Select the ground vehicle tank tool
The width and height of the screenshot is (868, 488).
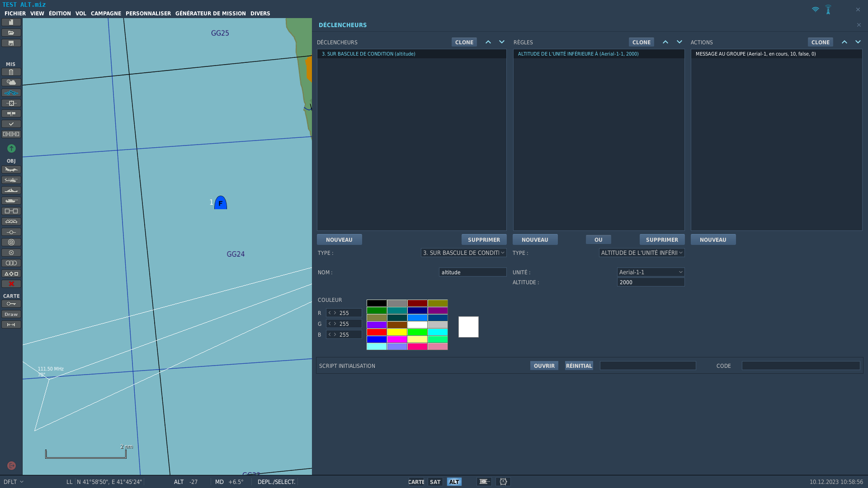coord(11,201)
